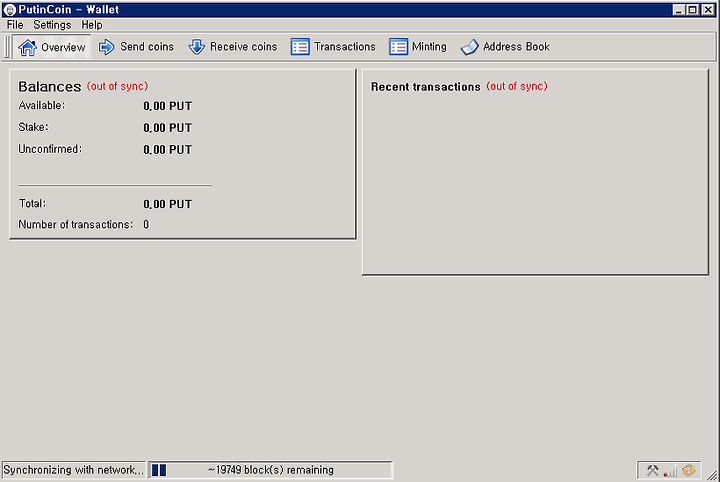
Task: Click the 'Recent transactions' heading
Action: click(x=426, y=87)
